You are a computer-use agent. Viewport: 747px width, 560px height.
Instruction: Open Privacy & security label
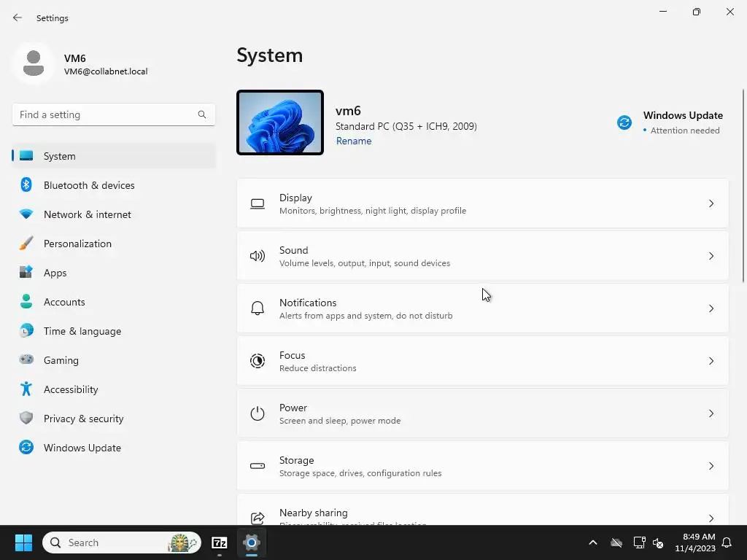[83, 419]
